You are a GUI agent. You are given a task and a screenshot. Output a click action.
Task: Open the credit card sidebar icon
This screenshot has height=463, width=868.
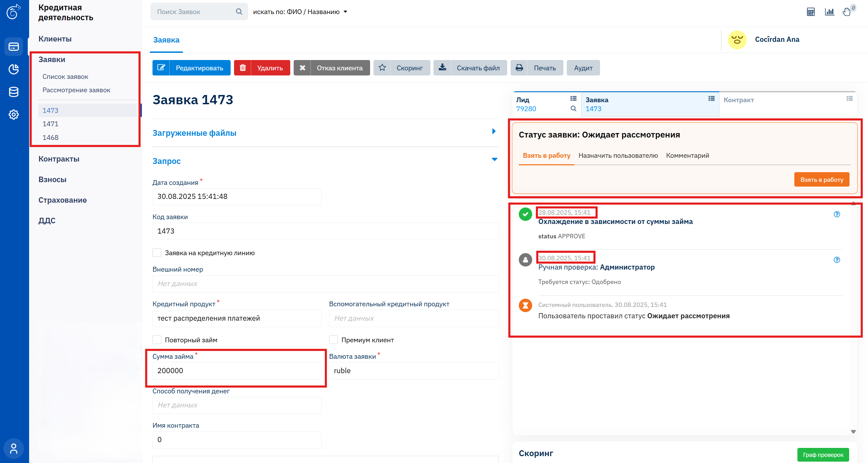tap(14, 47)
